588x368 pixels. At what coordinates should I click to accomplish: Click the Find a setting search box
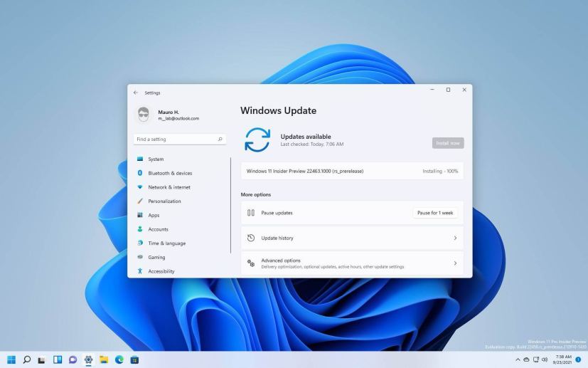(174, 140)
